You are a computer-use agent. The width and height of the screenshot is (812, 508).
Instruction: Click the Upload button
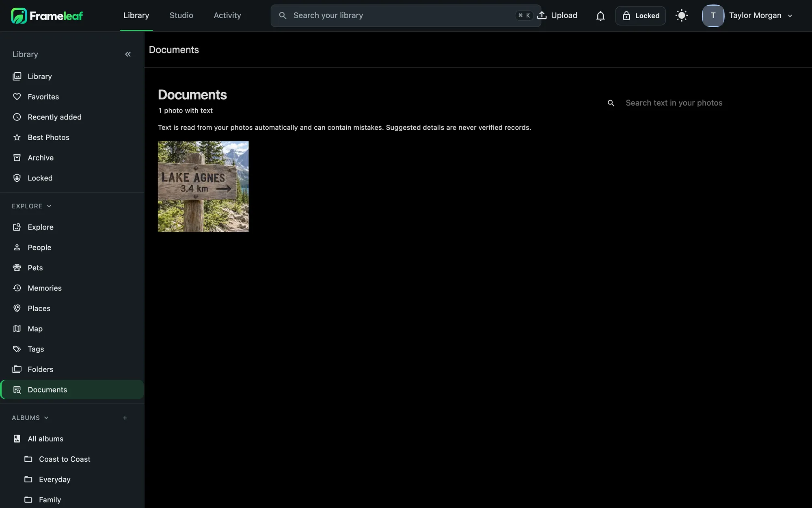pos(557,15)
